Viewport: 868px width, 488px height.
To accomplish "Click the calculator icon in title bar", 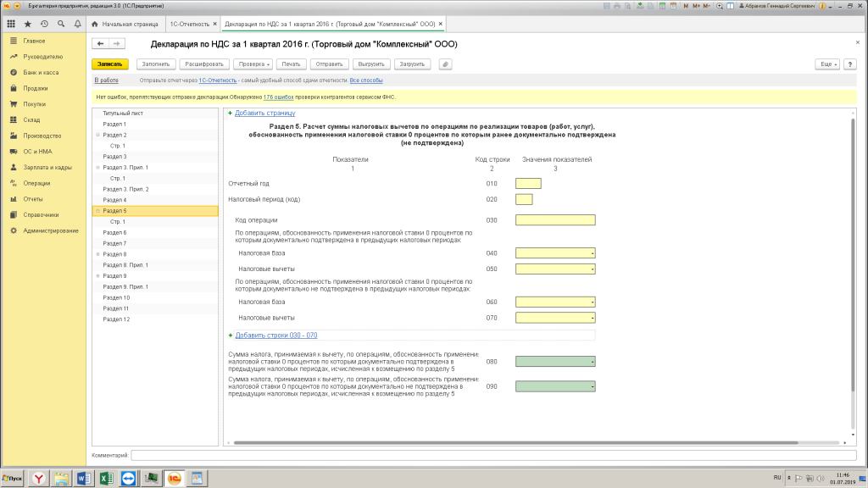I will pos(662,6).
